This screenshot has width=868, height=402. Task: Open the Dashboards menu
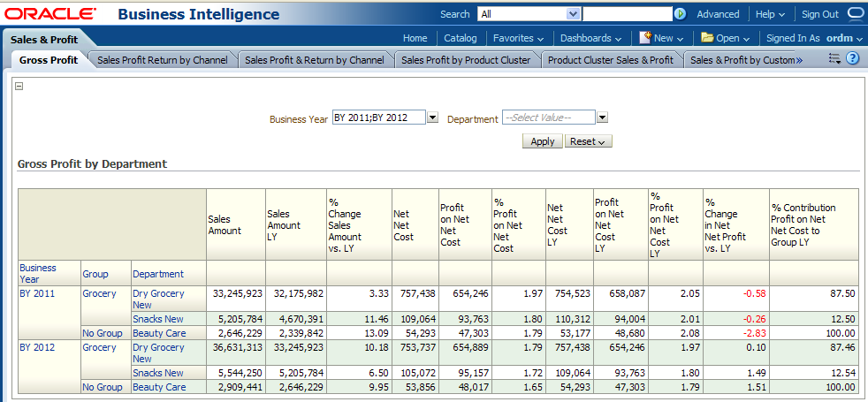[590, 38]
